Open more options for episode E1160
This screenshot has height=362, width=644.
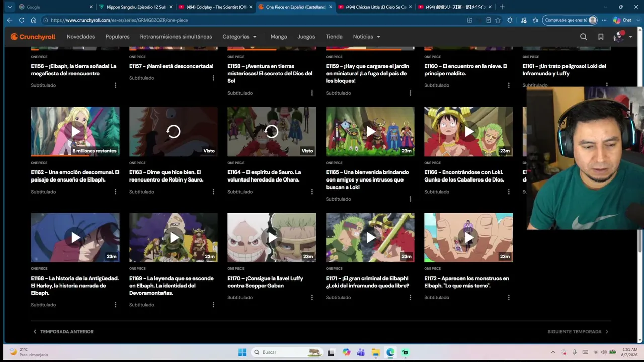click(x=509, y=85)
